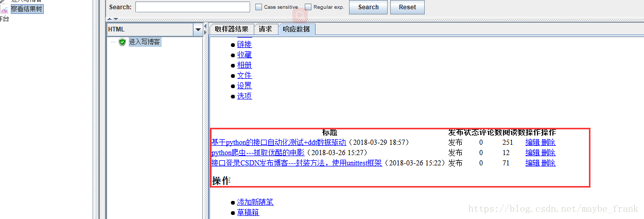The height and width of the screenshot is (219, 644).
Task: Click 编辑 for the python爬虫 post
Action: click(x=532, y=153)
